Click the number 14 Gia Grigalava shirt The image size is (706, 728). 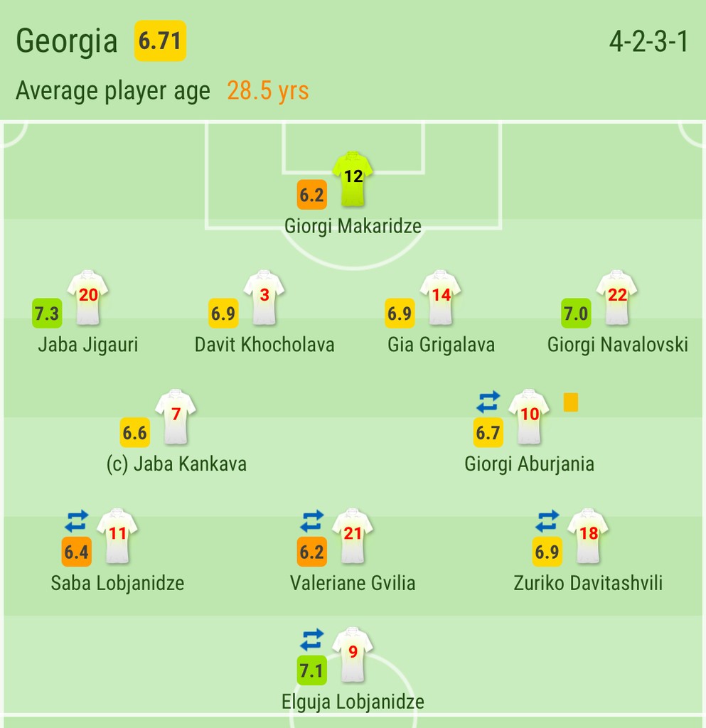coord(441,298)
